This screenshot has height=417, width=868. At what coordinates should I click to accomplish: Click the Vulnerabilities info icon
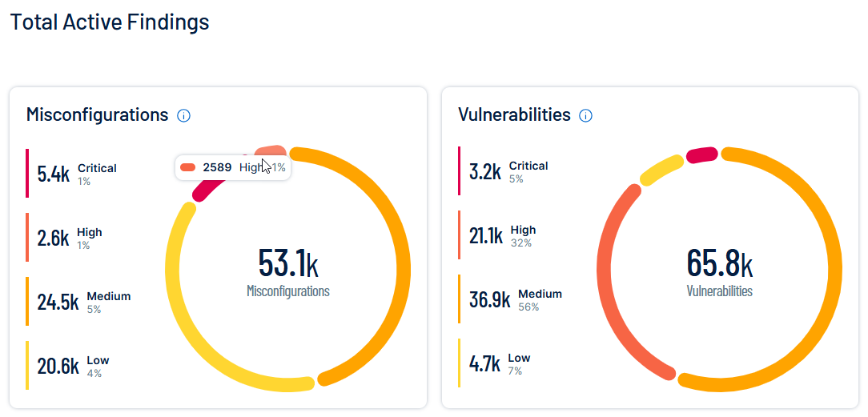pos(585,115)
